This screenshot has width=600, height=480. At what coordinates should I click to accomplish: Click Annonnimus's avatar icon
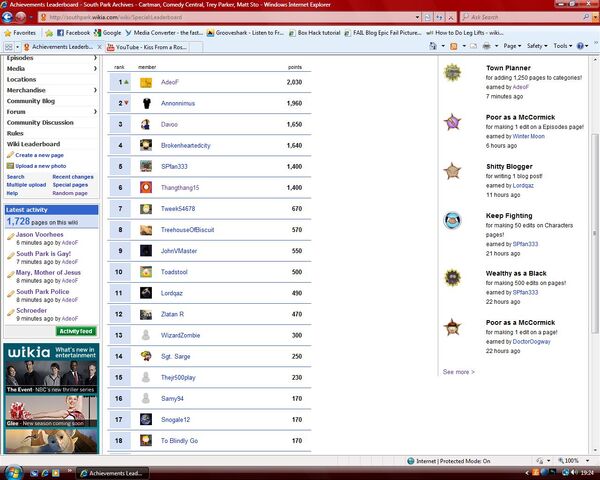coord(146,103)
